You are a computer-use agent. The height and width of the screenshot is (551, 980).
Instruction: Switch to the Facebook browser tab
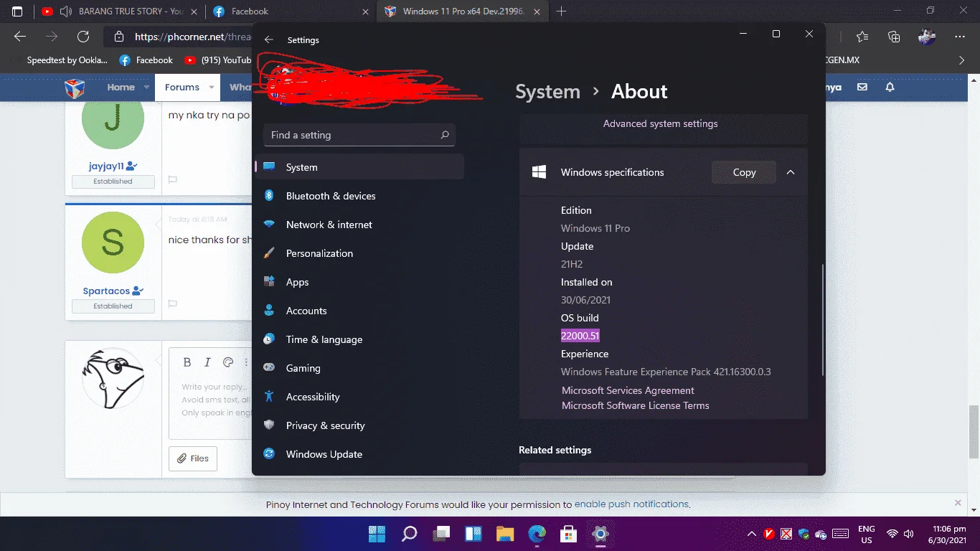click(x=291, y=11)
